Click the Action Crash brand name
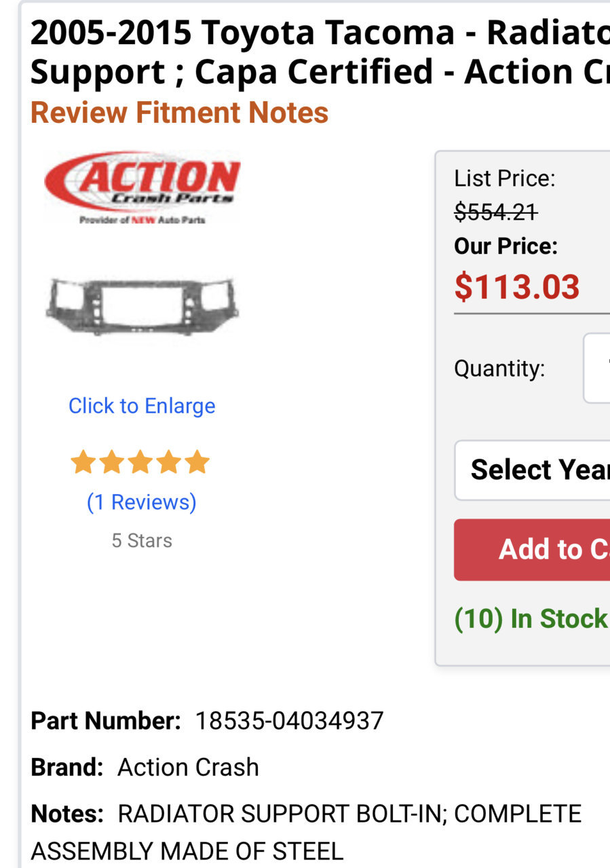 (188, 768)
